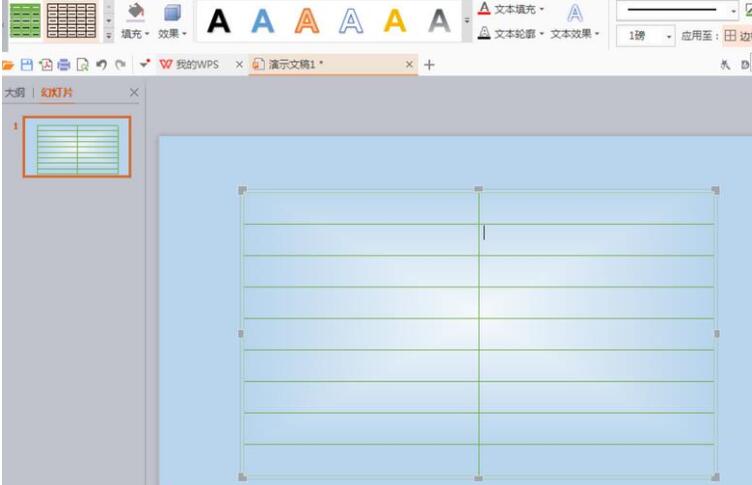Open the 填充 fill dropdown
752x485 pixels.
tap(135, 34)
